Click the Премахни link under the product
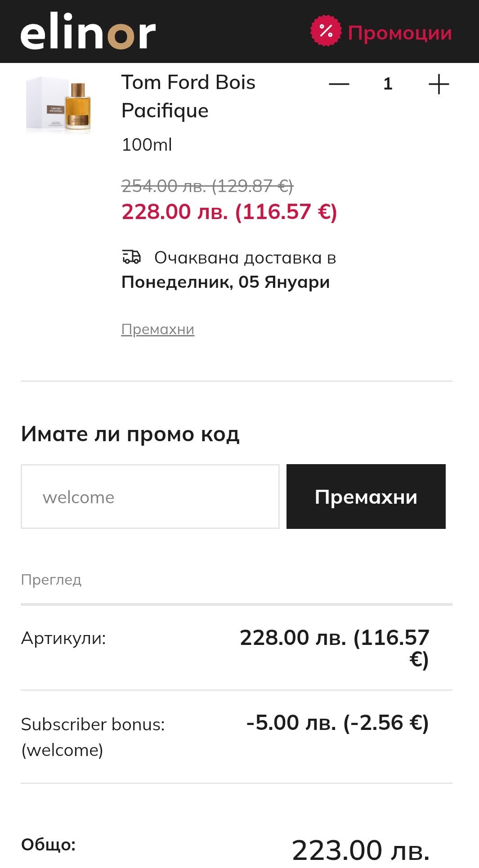The height and width of the screenshot is (868, 479). (157, 329)
